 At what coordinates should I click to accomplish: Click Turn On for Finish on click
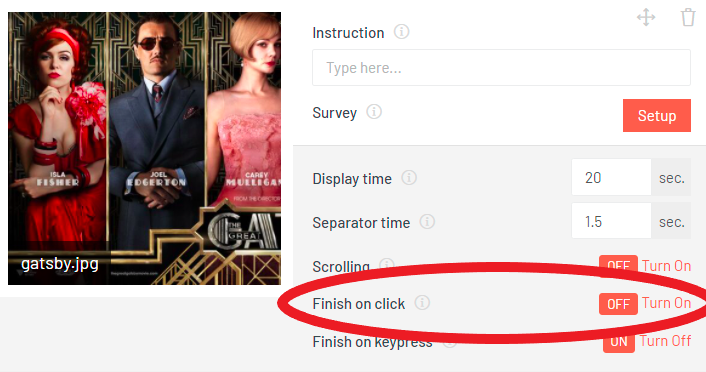666,303
